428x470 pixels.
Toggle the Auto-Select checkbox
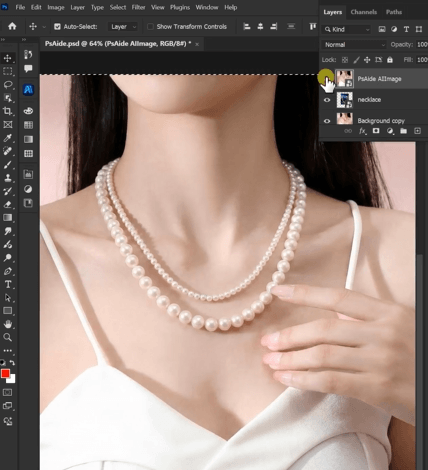[57, 27]
